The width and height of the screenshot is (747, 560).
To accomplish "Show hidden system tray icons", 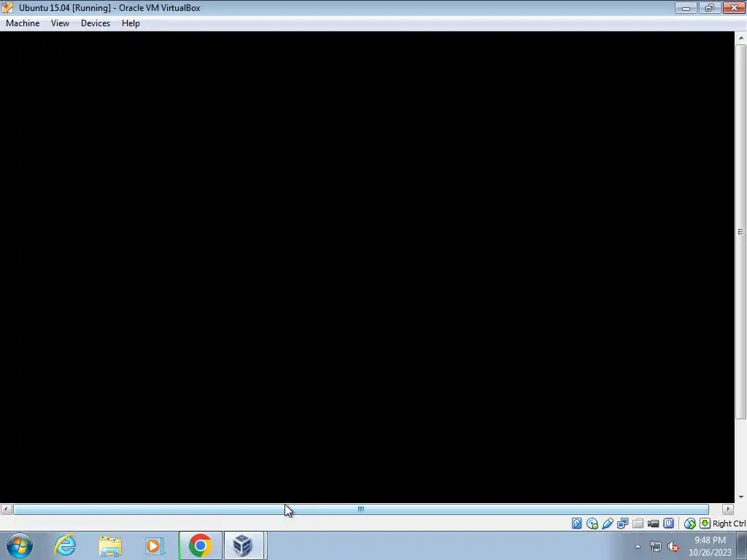I will 638,546.
